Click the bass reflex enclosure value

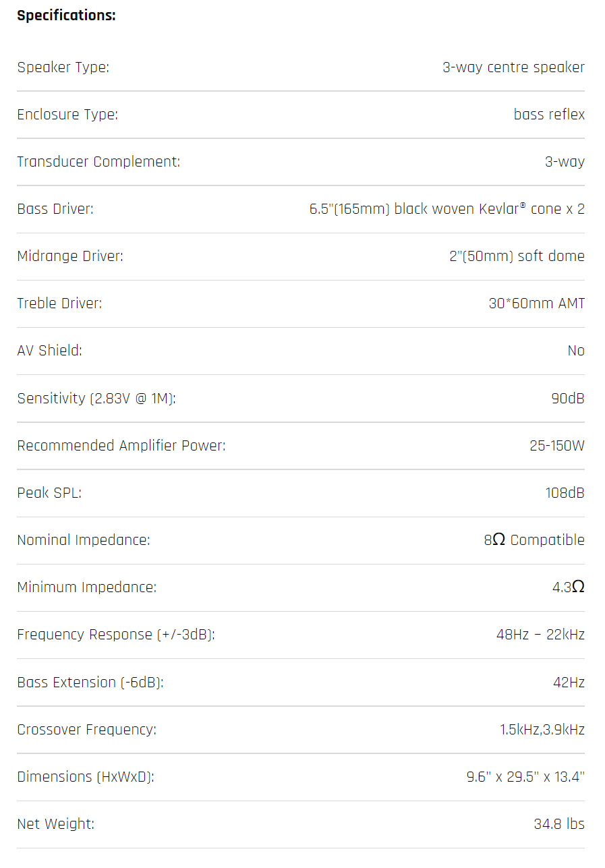click(x=549, y=115)
